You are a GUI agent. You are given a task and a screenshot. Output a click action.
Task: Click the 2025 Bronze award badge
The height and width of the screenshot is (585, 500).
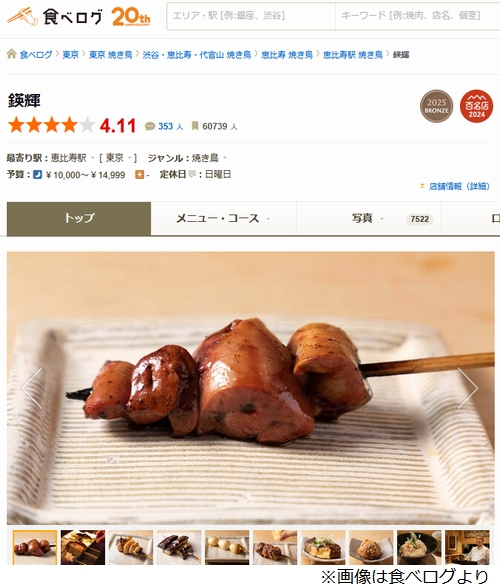tap(437, 106)
